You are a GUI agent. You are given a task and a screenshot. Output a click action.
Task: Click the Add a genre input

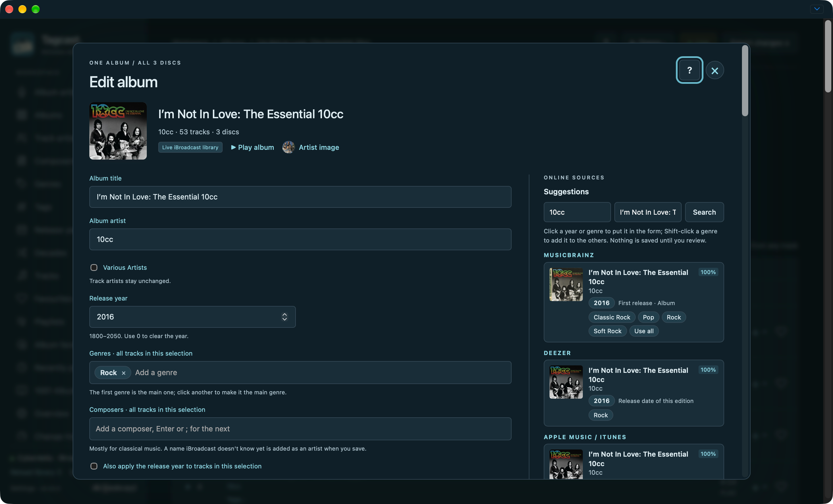(x=321, y=373)
